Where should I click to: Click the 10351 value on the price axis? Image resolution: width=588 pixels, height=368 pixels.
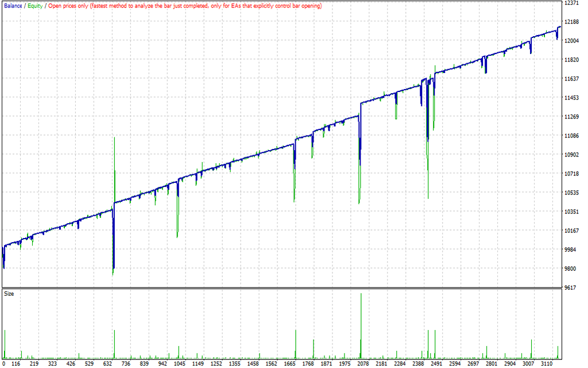pos(572,212)
